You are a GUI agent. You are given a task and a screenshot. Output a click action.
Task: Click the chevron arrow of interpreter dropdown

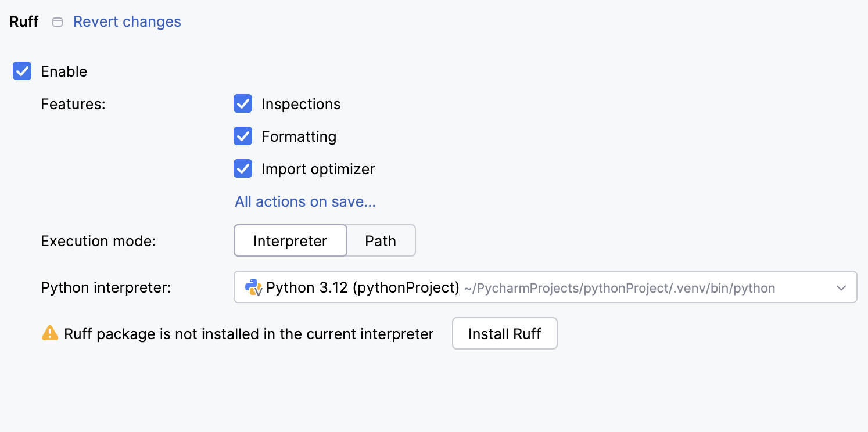(841, 288)
